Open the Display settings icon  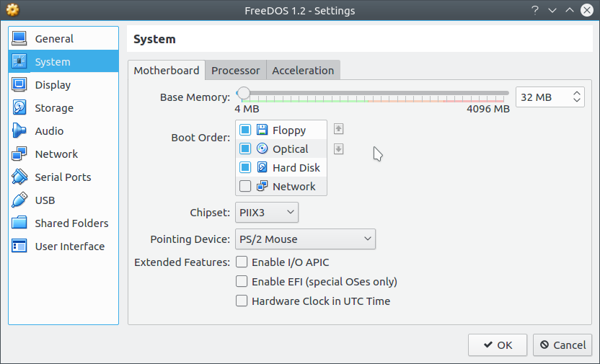[x=19, y=85]
